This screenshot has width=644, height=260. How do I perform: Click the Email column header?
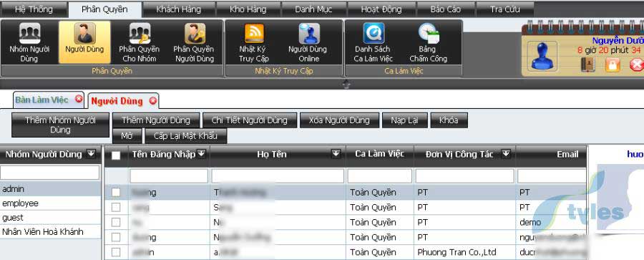pyautogui.click(x=552, y=155)
